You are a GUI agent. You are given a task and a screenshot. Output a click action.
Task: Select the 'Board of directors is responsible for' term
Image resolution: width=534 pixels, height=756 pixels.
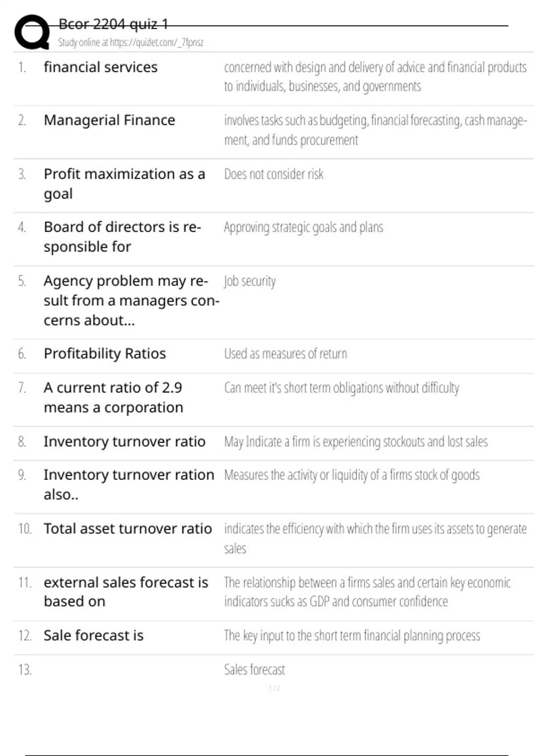[122, 237]
